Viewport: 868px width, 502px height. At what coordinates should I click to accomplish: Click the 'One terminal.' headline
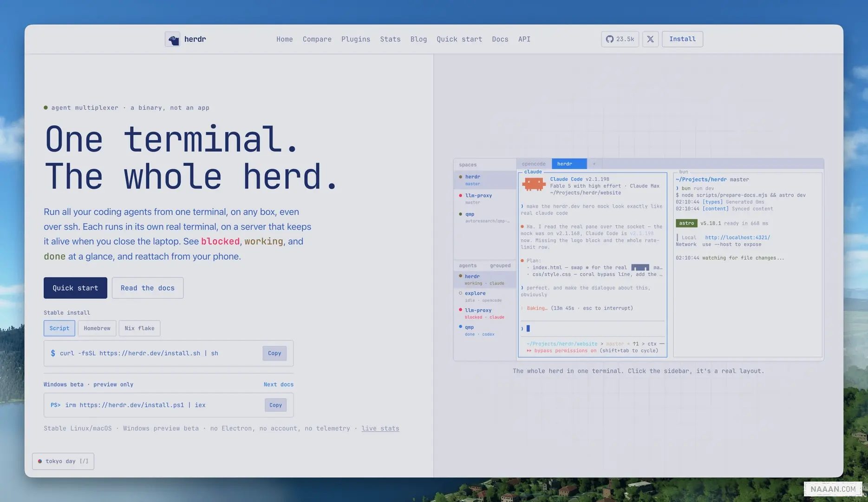[x=171, y=139]
